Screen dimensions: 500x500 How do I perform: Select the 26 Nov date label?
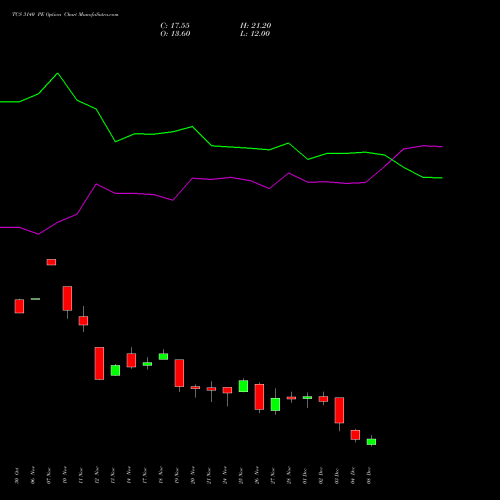pos(257,476)
